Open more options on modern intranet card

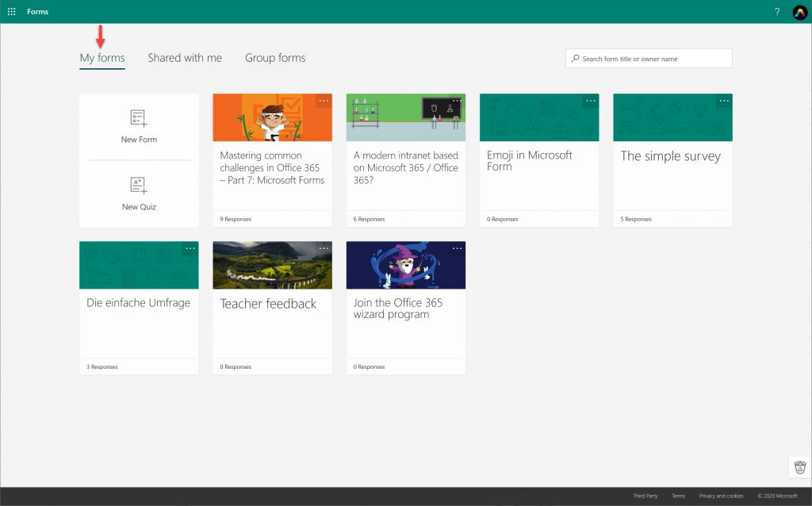coord(457,101)
